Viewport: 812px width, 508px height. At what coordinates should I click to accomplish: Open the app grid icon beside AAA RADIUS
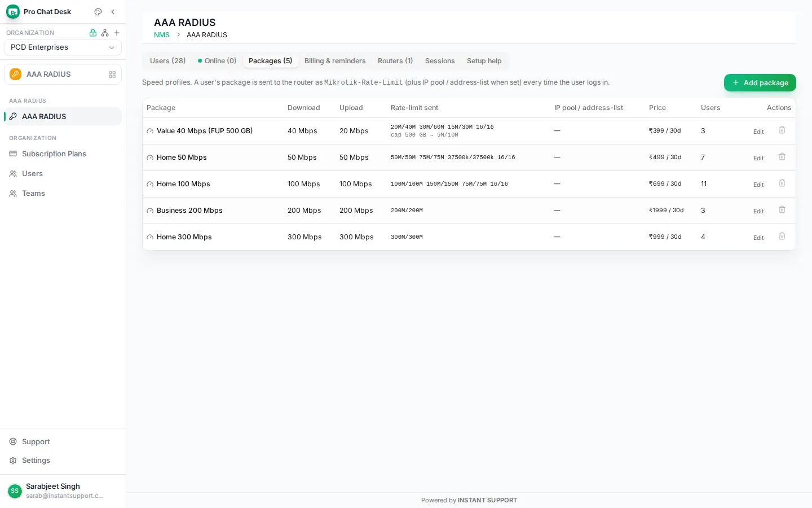pos(112,75)
